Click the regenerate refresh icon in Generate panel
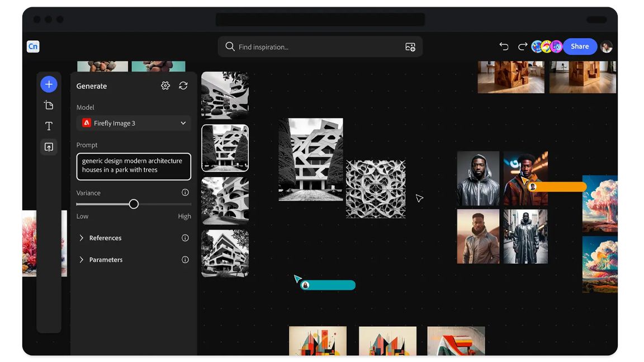This screenshot has width=644, height=362. pos(183,85)
